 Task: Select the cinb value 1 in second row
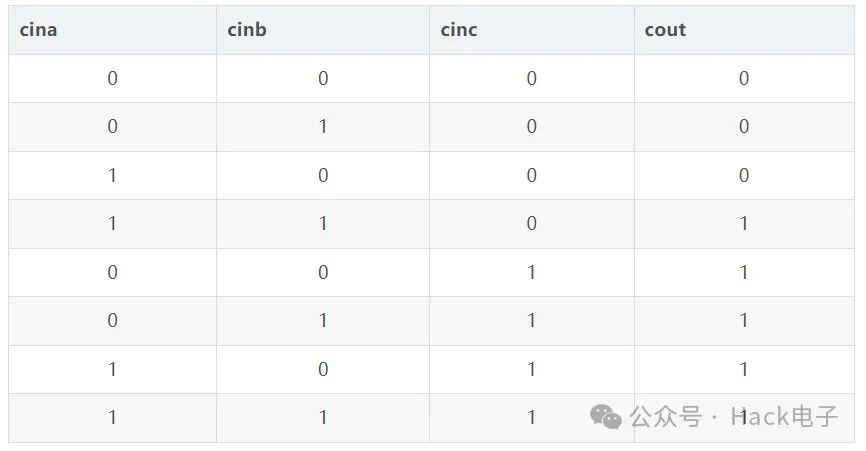click(x=323, y=126)
